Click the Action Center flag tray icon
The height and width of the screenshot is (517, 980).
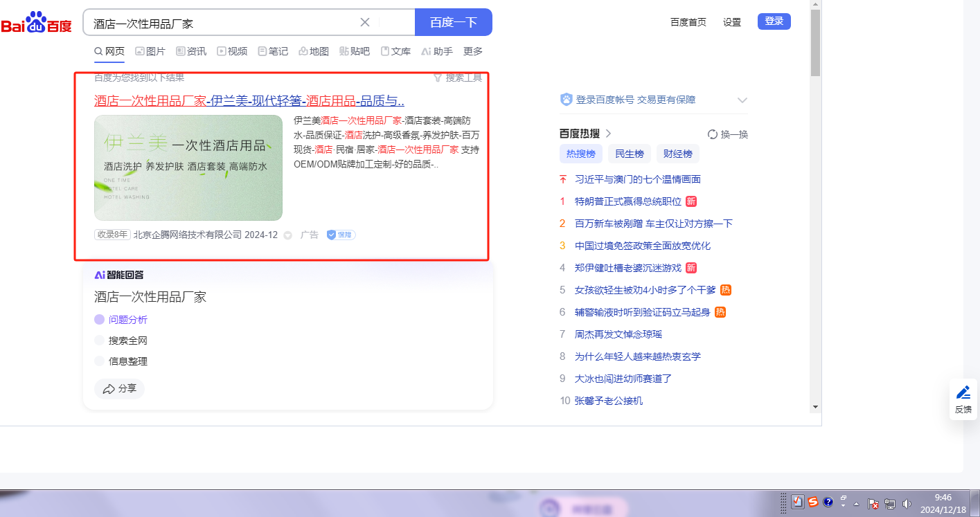point(873,504)
